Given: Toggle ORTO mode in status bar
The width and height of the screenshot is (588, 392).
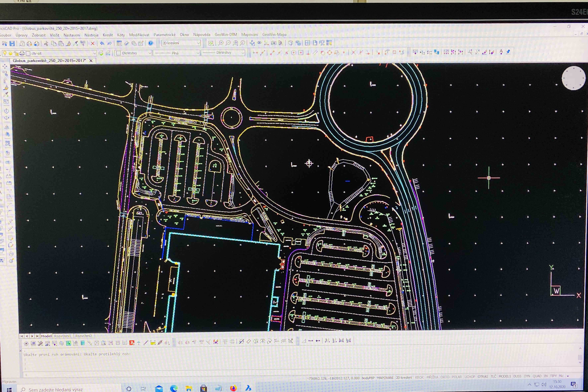Looking at the screenshot, I should (445, 377).
